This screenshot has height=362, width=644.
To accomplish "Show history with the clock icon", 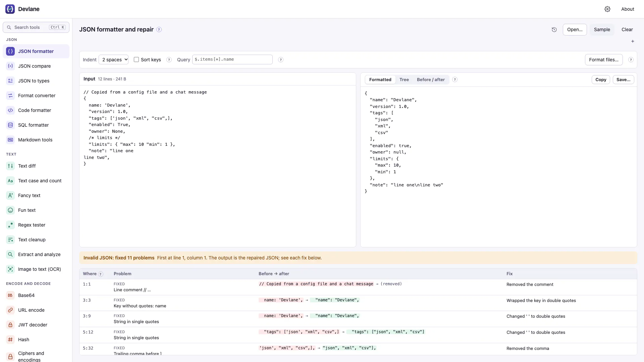I will click(x=554, y=29).
